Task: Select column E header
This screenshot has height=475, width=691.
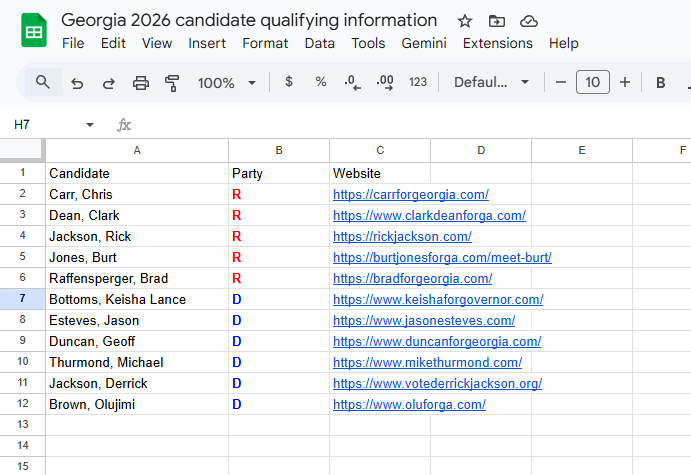Action: [x=582, y=150]
